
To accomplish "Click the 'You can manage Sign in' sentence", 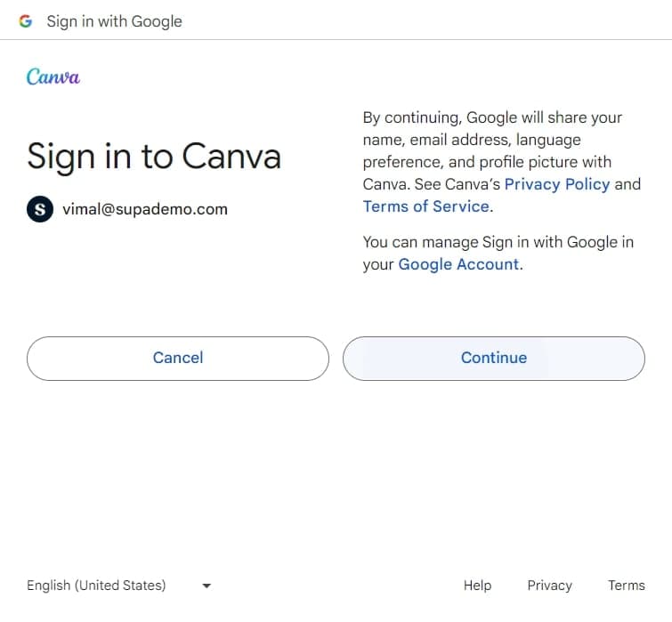I will 498,242.
